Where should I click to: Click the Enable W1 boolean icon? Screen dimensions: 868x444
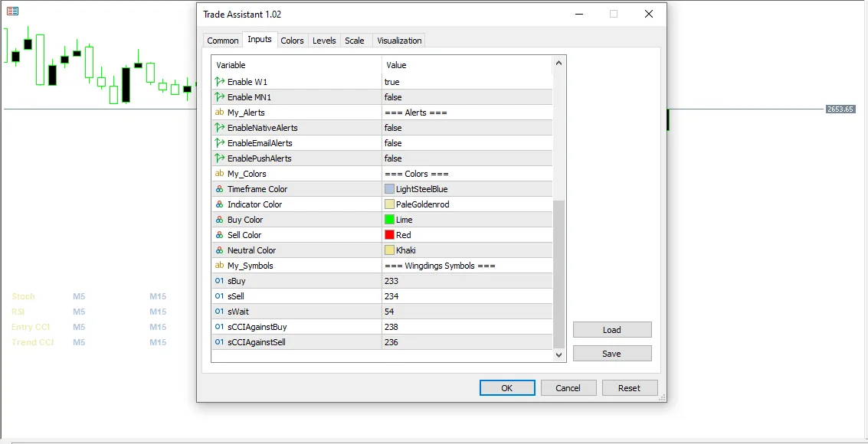pyautogui.click(x=220, y=82)
